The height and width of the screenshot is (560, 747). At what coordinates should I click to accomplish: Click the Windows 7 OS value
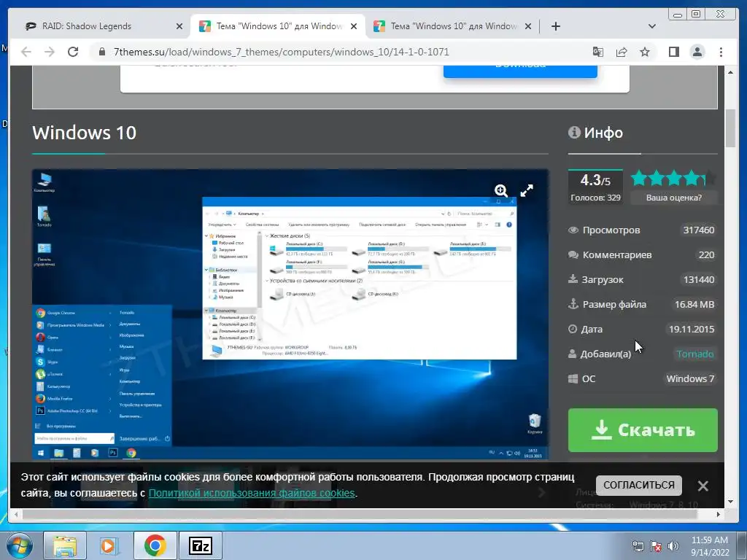690,378
